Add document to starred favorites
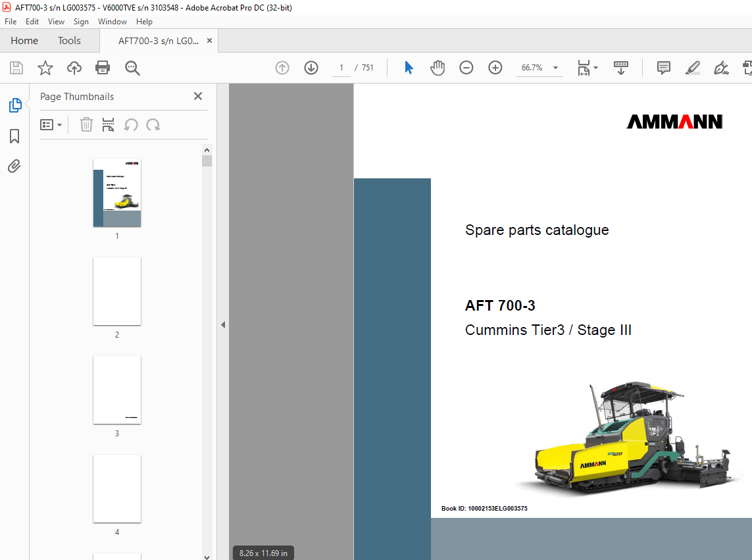Image resolution: width=752 pixels, height=560 pixels. coord(45,68)
